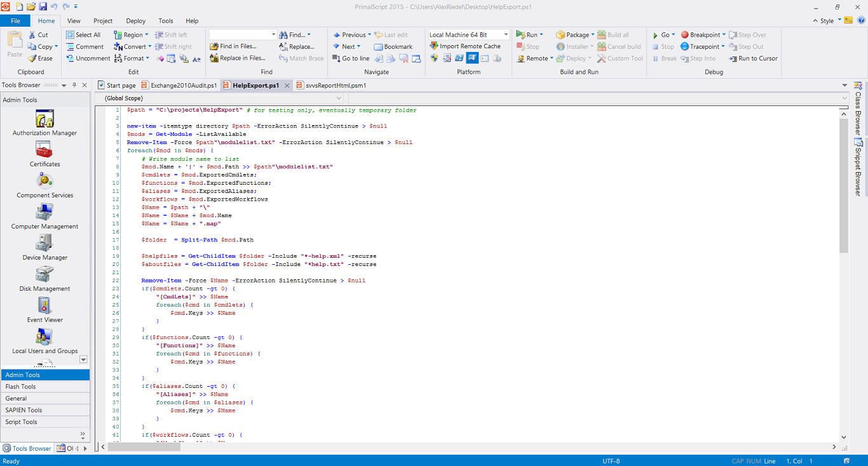Click the Erase clipboard tool

point(40,58)
